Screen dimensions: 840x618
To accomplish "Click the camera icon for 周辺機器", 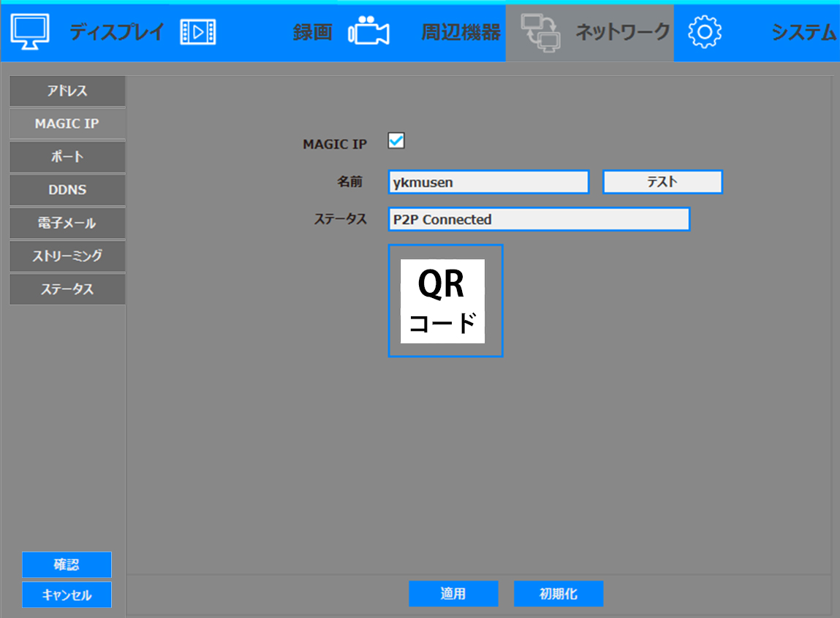I will click(368, 31).
